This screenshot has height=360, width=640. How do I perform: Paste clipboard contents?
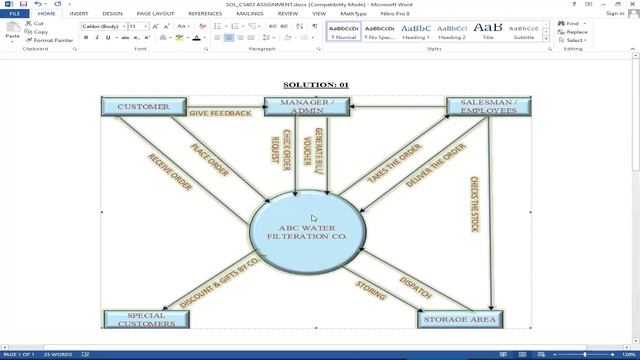pyautogui.click(x=12, y=31)
